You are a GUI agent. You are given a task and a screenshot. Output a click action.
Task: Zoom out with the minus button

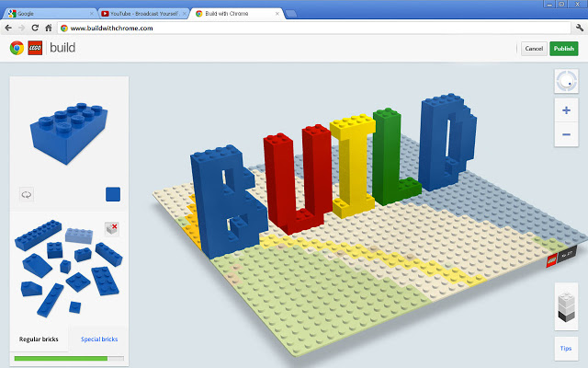[x=566, y=134]
